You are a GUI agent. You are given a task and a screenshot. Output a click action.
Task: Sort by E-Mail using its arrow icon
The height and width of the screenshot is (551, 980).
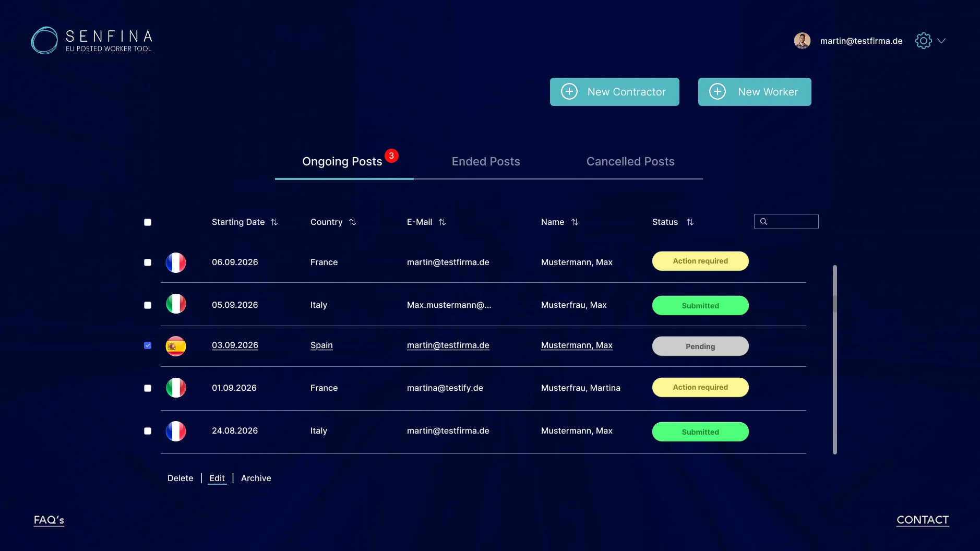442,222
